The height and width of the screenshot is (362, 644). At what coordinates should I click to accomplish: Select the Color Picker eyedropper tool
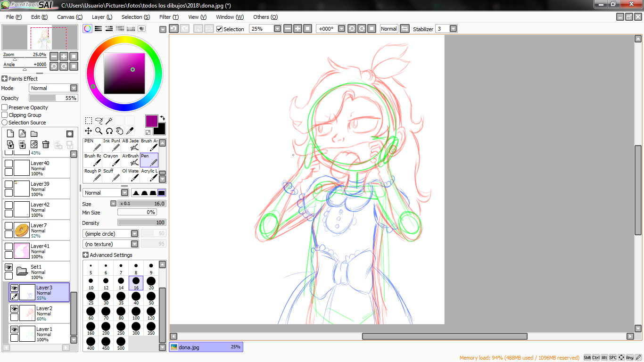click(130, 131)
